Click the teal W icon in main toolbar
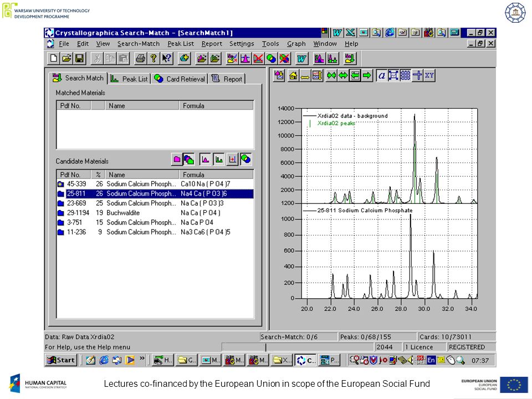Viewport: 532px width, 399px height. (x=301, y=58)
